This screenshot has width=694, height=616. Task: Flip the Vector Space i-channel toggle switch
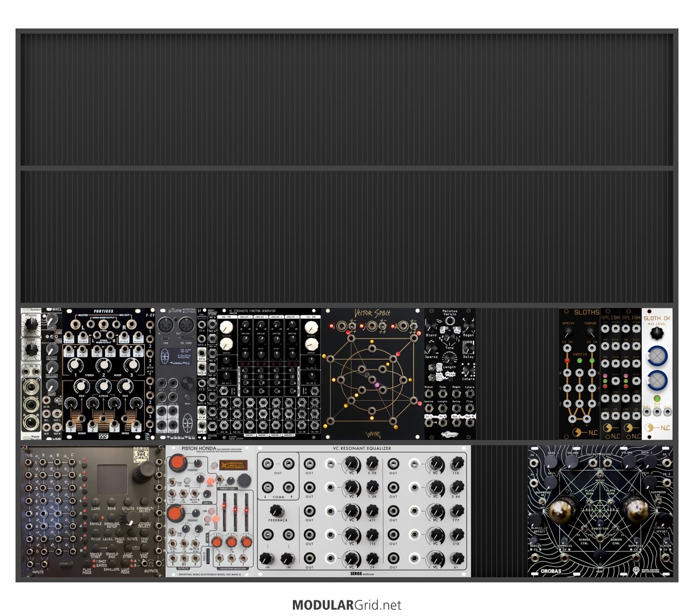[x=352, y=326]
